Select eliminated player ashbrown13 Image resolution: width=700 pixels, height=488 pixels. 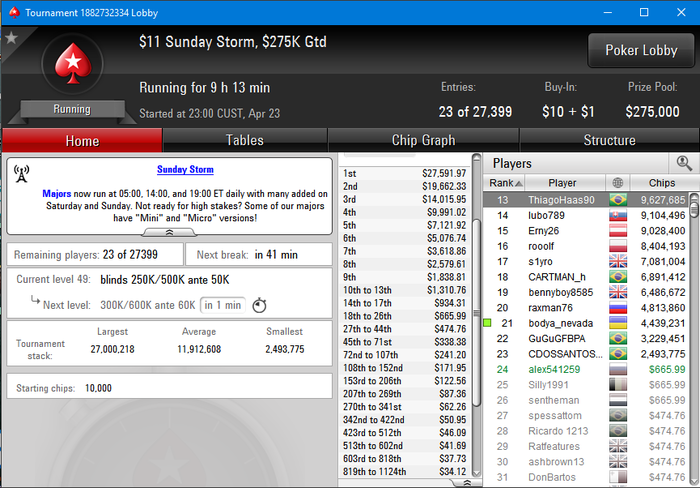(587, 462)
